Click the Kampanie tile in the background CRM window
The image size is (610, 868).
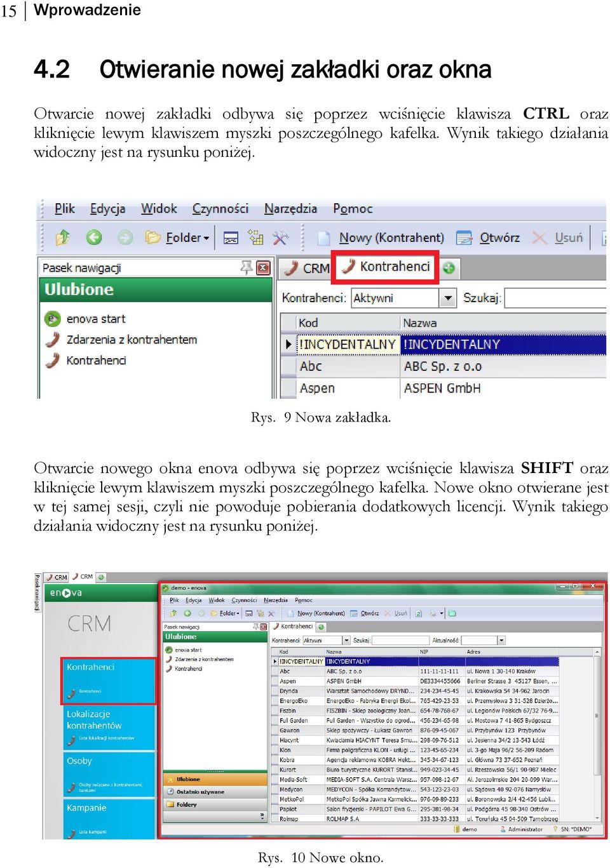click(x=109, y=819)
